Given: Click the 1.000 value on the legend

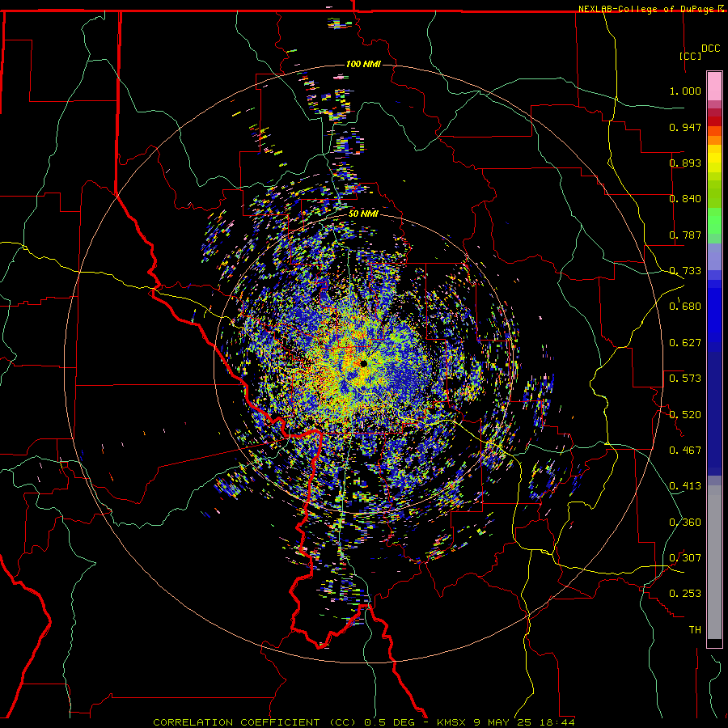Looking at the screenshot, I should (x=685, y=91).
